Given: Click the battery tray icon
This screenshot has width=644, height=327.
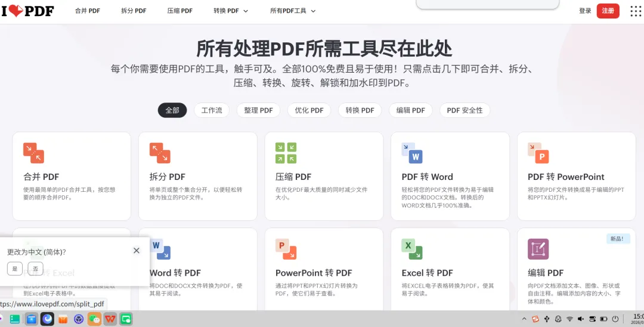Looking at the screenshot, I should [x=603, y=319].
